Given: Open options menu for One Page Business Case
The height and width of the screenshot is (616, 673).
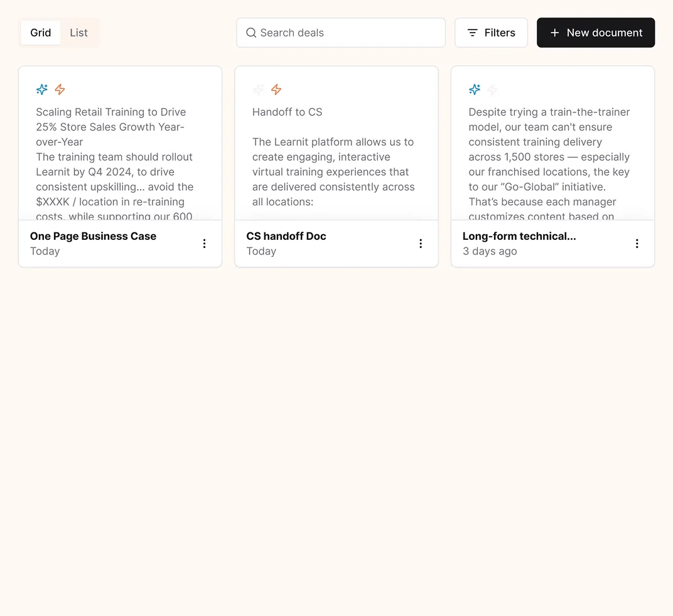Looking at the screenshot, I should pos(204,244).
